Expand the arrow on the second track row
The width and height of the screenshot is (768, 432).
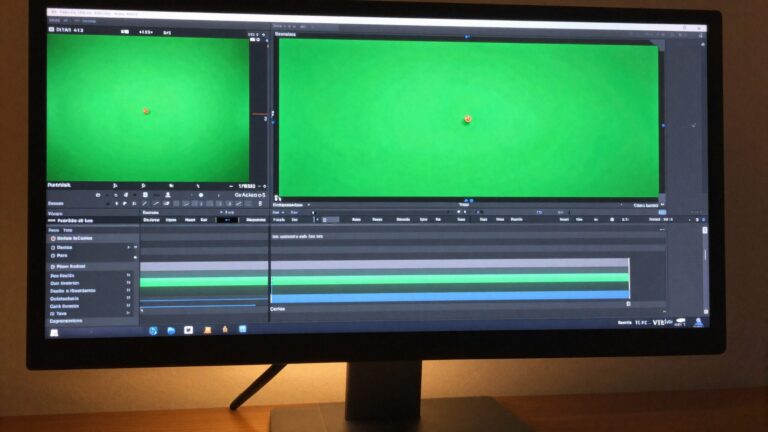[x=129, y=247]
